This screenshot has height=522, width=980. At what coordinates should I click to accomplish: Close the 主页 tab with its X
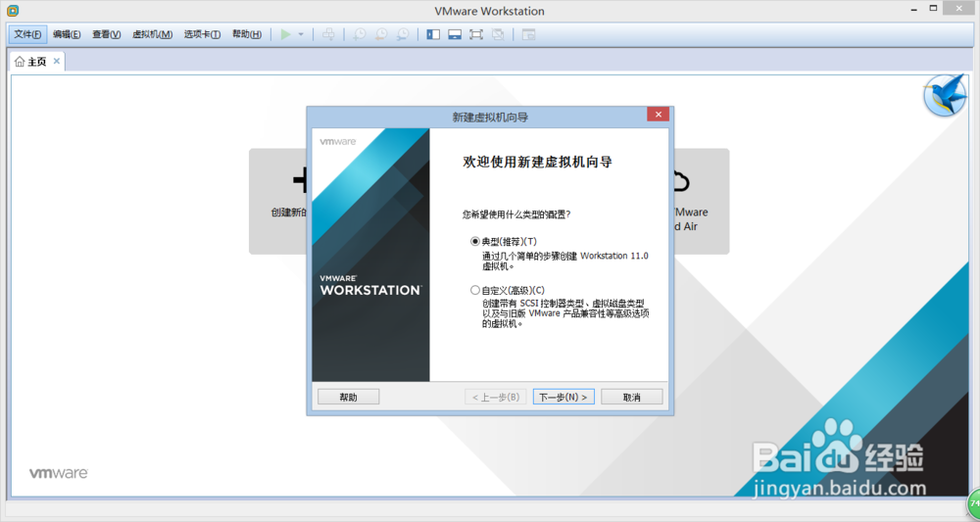pos(56,61)
